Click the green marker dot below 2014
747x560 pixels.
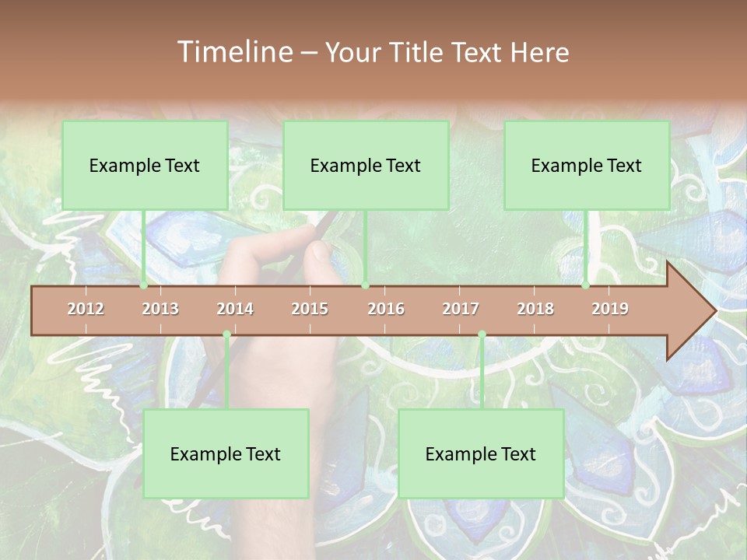pos(226,334)
